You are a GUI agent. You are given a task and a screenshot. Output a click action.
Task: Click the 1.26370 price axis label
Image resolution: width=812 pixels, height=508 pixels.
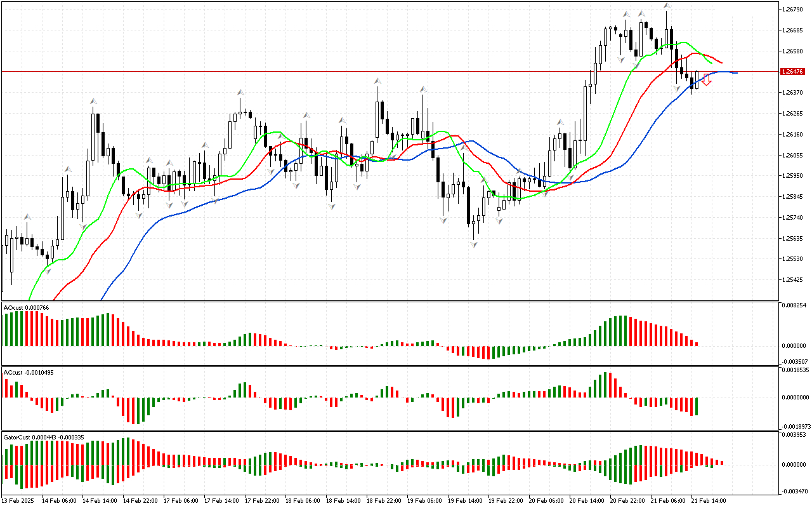(x=793, y=93)
